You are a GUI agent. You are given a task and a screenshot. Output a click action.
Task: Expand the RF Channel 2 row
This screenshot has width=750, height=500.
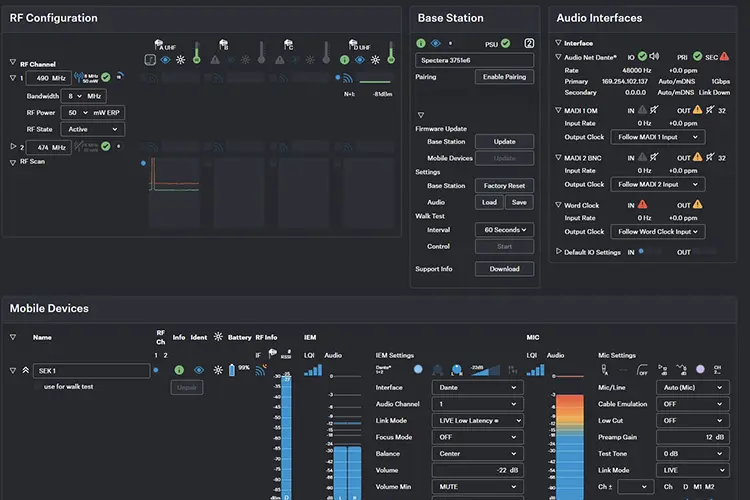click(13, 147)
